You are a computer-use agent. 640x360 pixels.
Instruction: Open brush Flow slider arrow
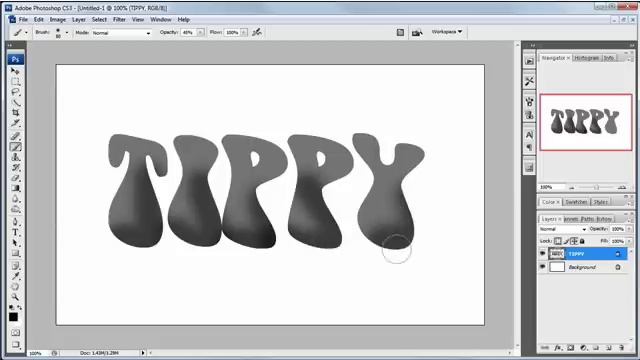tap(244, 32)
